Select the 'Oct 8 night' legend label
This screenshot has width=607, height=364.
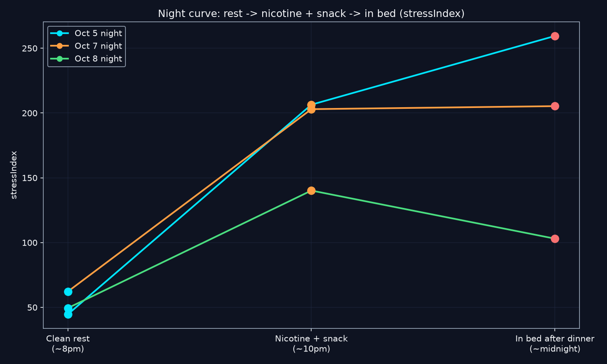(98, 59)
